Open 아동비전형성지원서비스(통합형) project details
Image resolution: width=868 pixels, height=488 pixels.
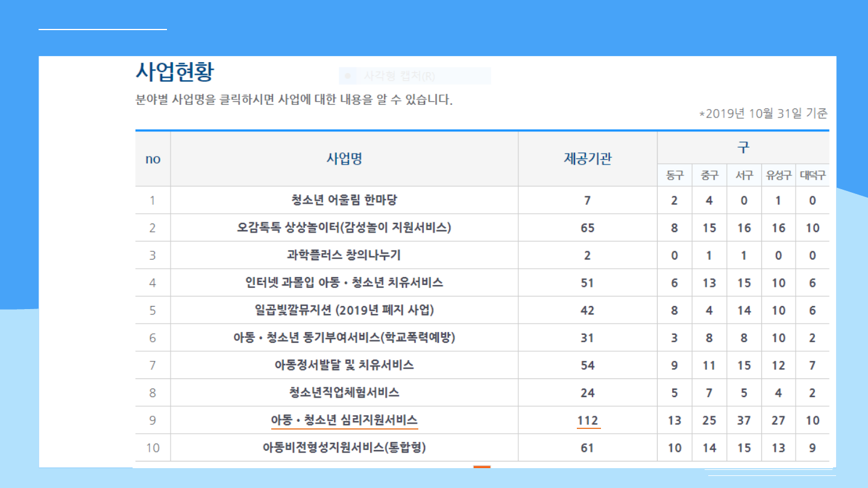coord(344,448)
